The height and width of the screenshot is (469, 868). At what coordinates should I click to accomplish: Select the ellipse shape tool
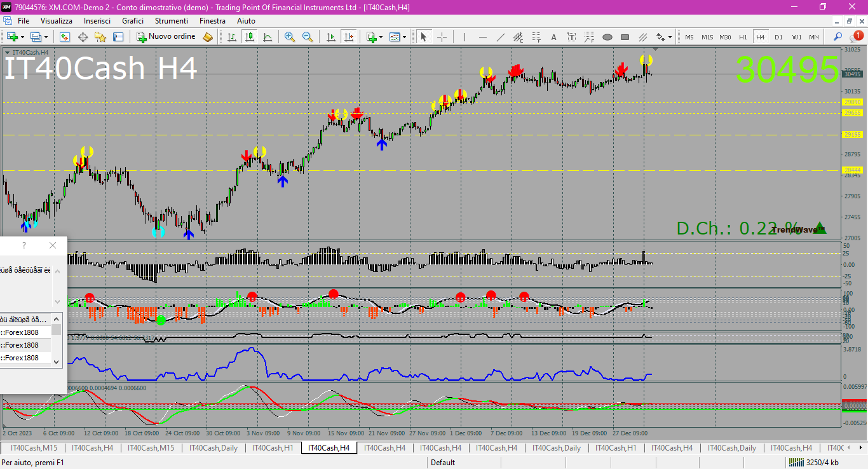[607, 37]
